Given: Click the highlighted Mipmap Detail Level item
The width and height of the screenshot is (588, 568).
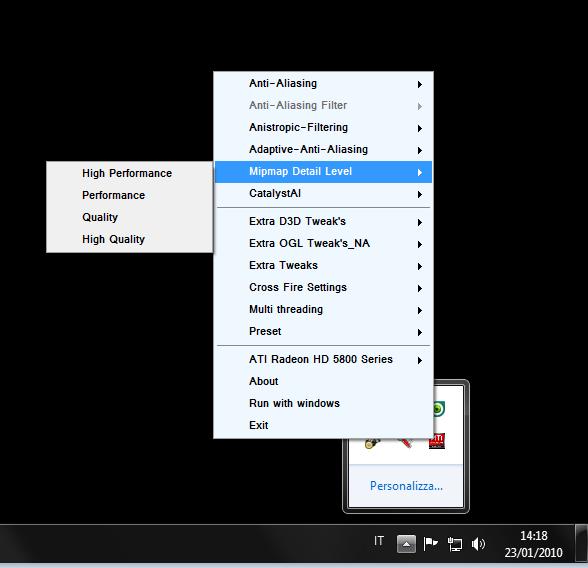Looking at the screenshot, I should pos(323,172).
